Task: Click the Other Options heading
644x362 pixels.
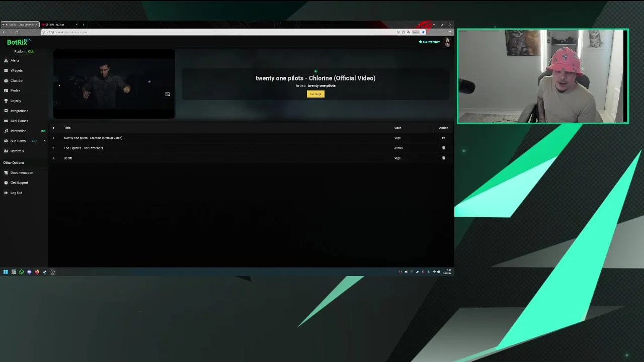Action: pyautogui.click(x=14, y=163)
